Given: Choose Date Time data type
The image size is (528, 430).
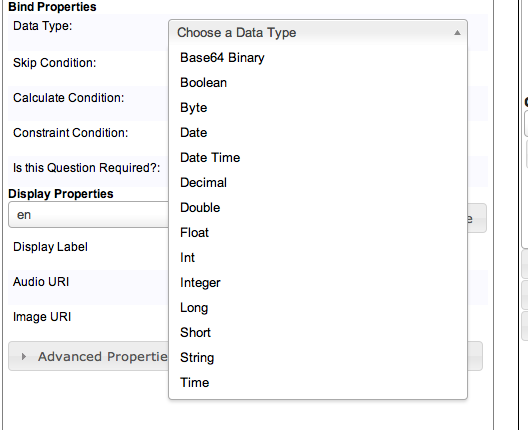Looking at the screenshot, I should 318,157.
